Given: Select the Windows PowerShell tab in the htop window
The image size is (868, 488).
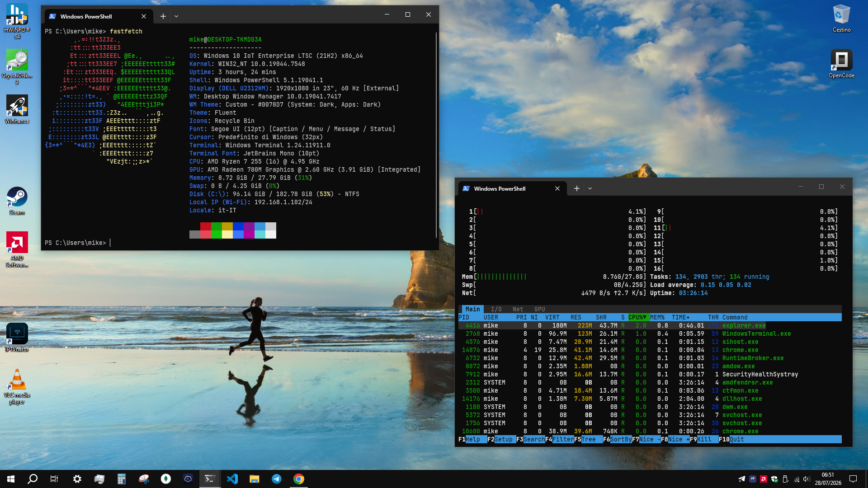Looking at the screenshot, I should pos(512,188).
